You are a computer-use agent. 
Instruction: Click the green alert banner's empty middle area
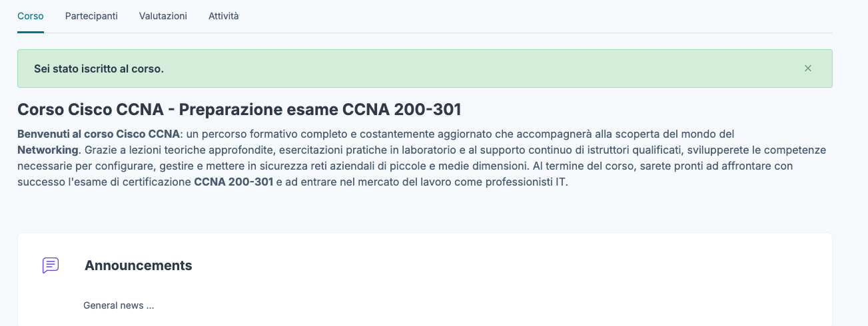click(466, 69)
